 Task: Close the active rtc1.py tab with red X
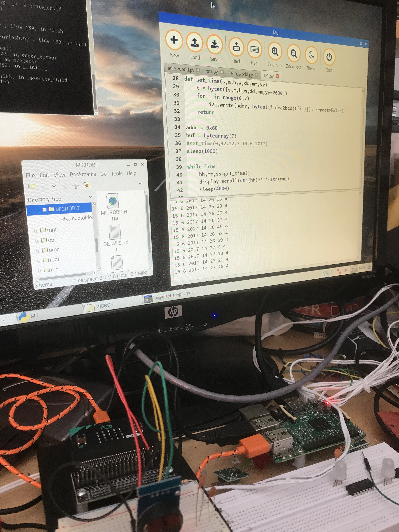click(277, 77)
